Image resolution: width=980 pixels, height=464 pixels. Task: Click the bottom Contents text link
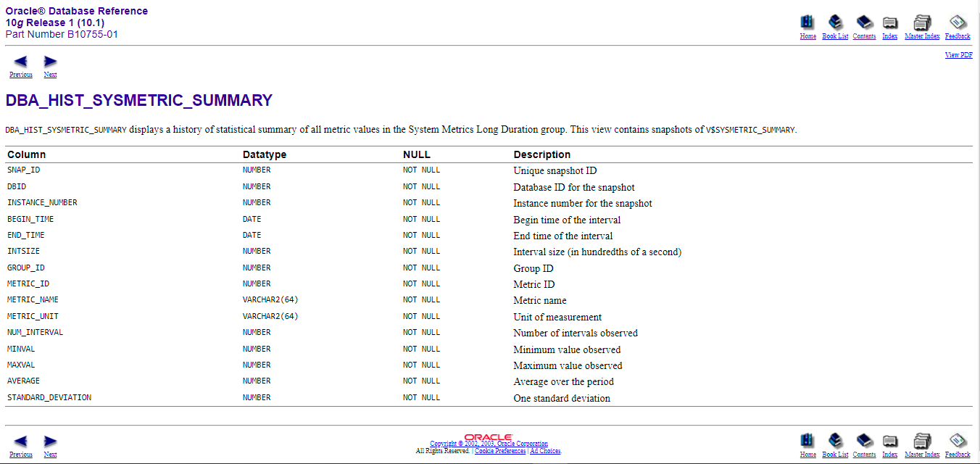point(864,455)
